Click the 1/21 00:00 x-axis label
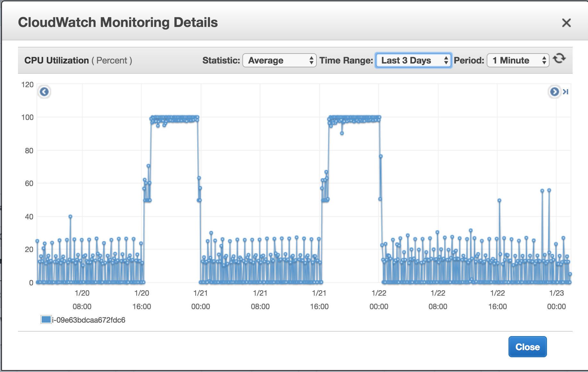The height and width of the screenshot is (372, 588). point(201,300)
